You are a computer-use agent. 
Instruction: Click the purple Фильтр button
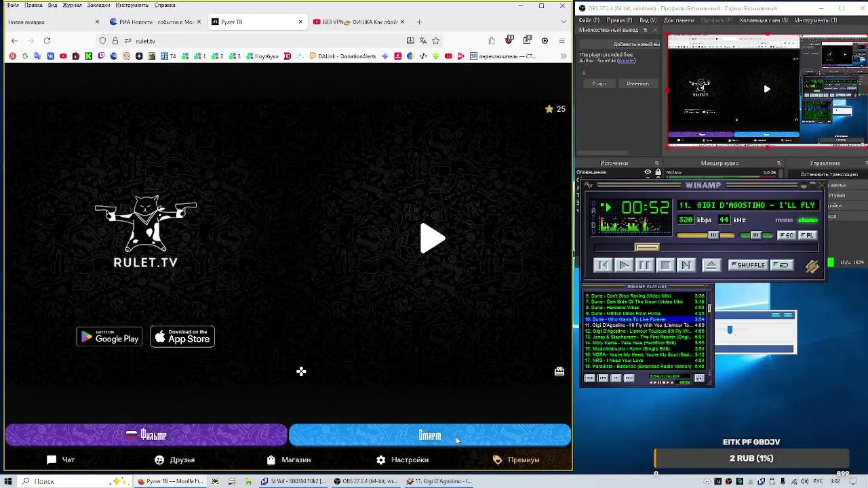pyautogui.click(x=146, y=435)
